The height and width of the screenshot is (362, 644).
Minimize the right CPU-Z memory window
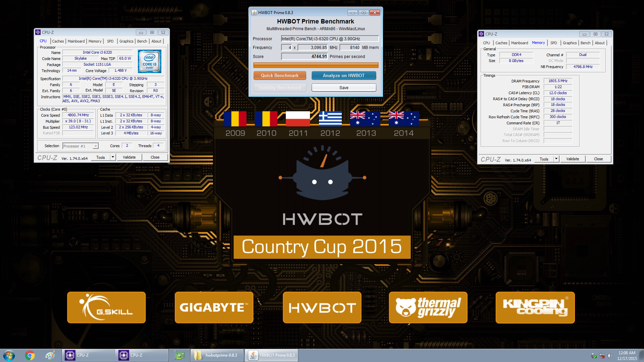[584, 34]
